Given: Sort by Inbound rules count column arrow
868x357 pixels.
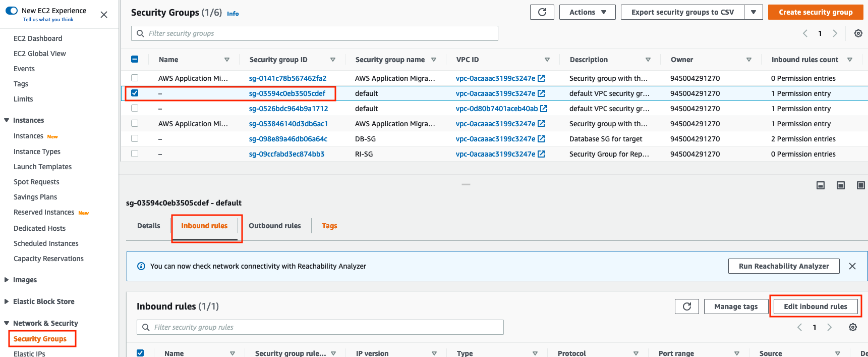Looking at the screenshot, I should pyautogui.click(x=850, y=60).
